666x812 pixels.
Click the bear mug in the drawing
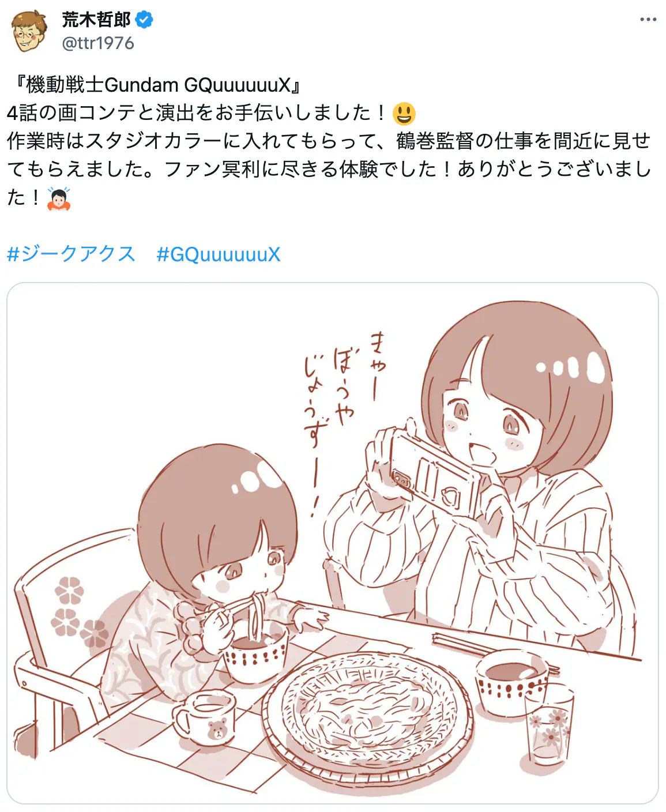click(205, 718)
